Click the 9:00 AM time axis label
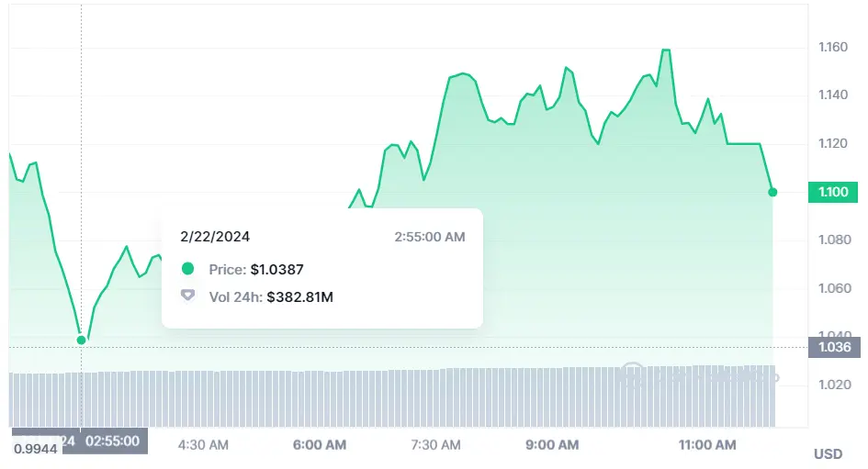 click(x=552, y=445)
